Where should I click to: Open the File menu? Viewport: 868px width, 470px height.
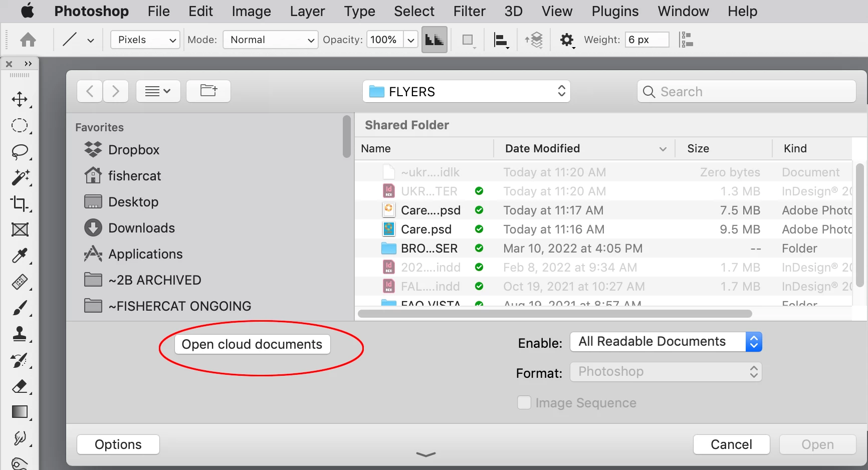[x=159, y=11]
